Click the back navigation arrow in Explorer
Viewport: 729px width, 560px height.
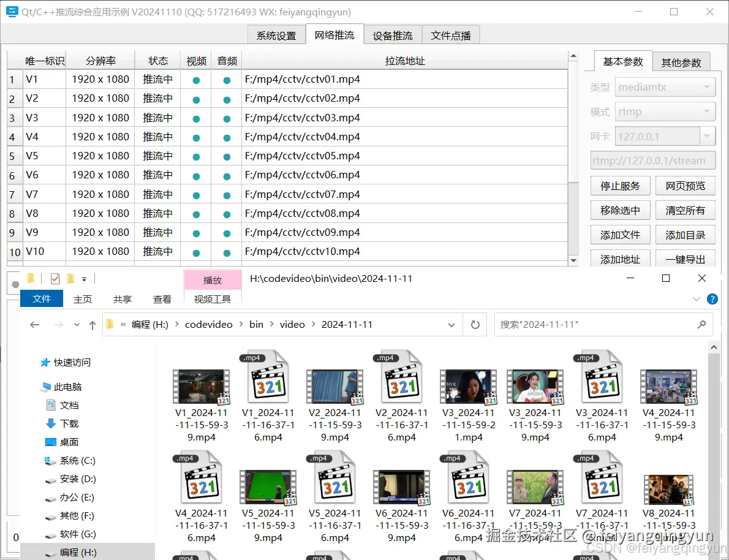[35, 324]
